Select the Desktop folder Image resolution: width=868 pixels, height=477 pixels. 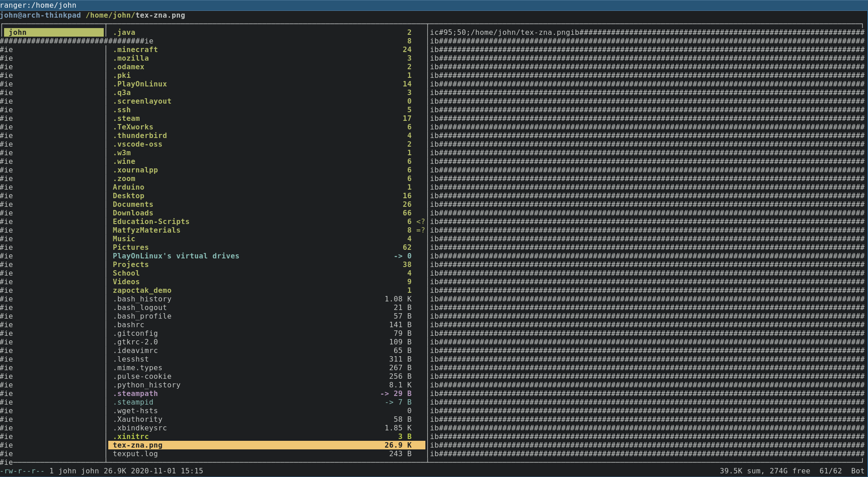(x=266, y=196)
